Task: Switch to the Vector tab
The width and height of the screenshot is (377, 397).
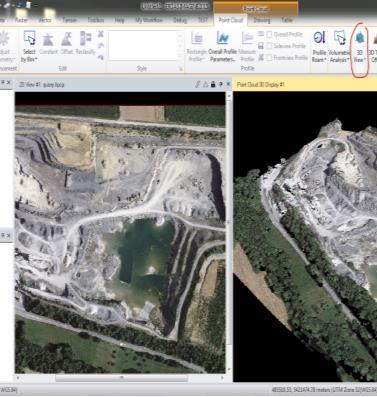Action: tap(45, 20)
